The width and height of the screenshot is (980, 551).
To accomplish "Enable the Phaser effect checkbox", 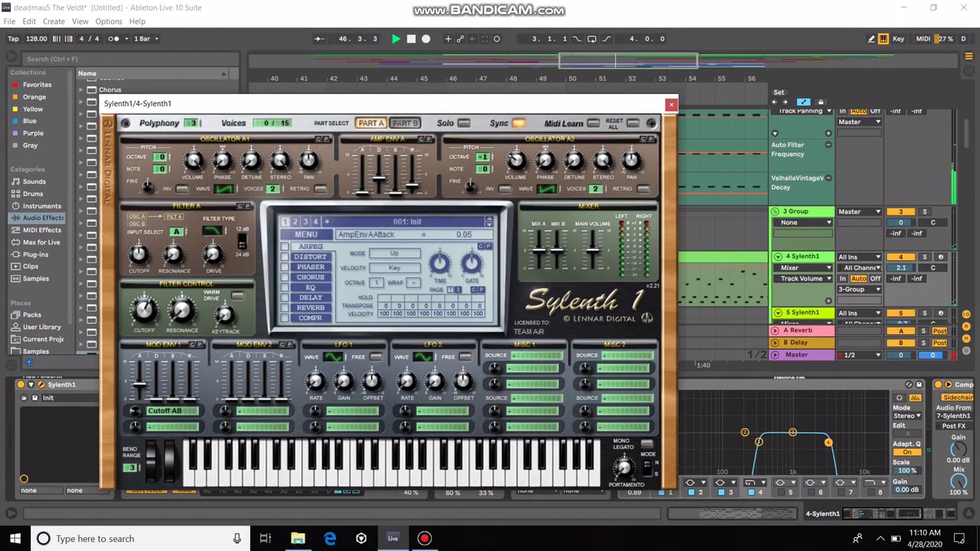I will [285, 267].
